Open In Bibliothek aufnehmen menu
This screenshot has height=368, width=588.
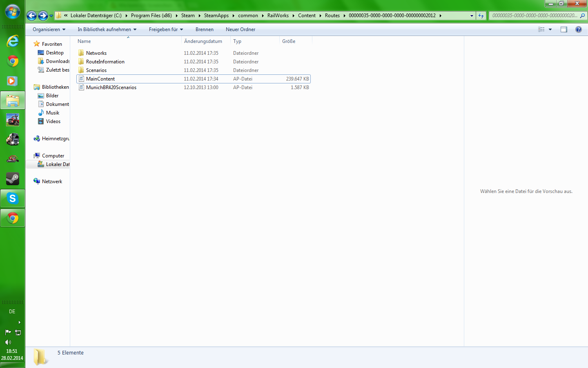click(x=107, y=29)
